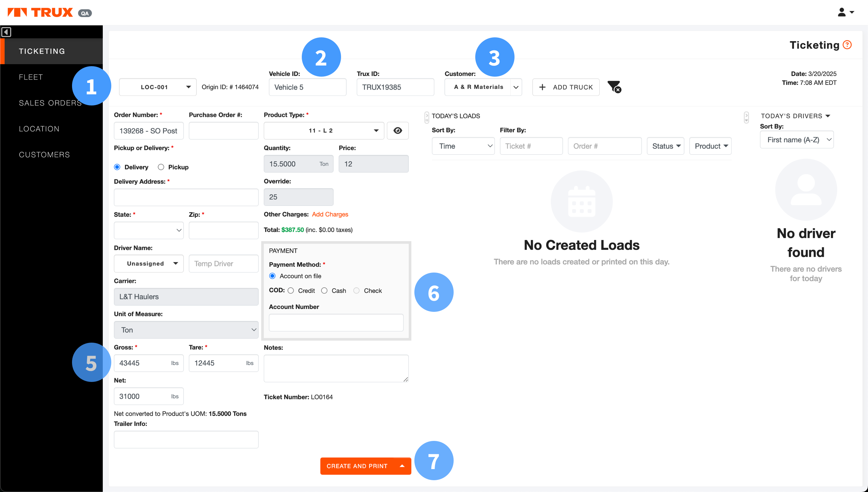The height and width of the screenshot is (492, 868).
Task: Open the Unassigned driver name dropdown
Action: click(x=149, y=264)
